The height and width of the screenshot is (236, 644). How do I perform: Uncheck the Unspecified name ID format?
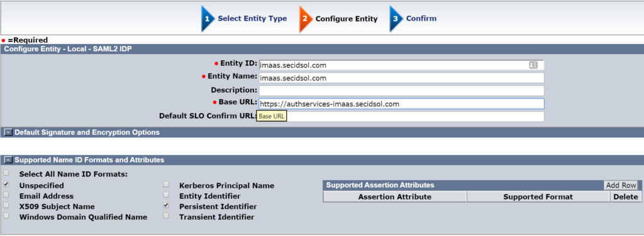click(6, 185)
